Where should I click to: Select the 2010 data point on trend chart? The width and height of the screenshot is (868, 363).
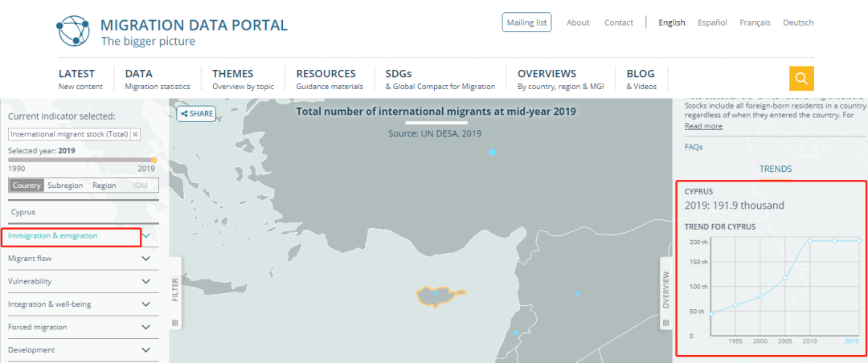(x=810, y=240)
